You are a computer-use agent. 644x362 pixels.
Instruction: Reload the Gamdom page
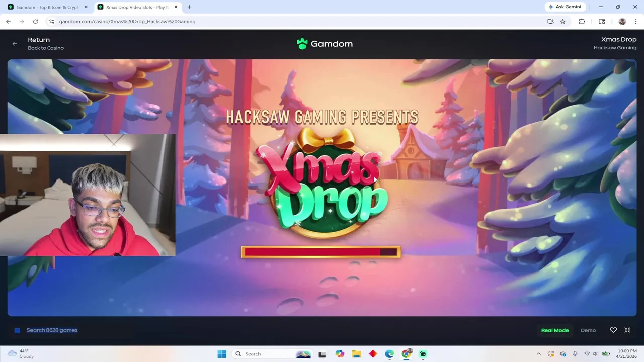35,21
